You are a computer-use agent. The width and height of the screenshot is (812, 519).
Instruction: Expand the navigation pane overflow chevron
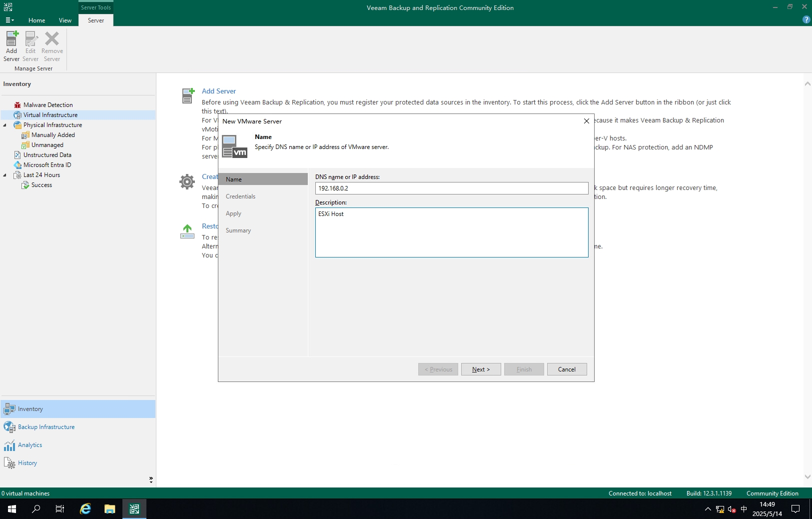point(151,479)
